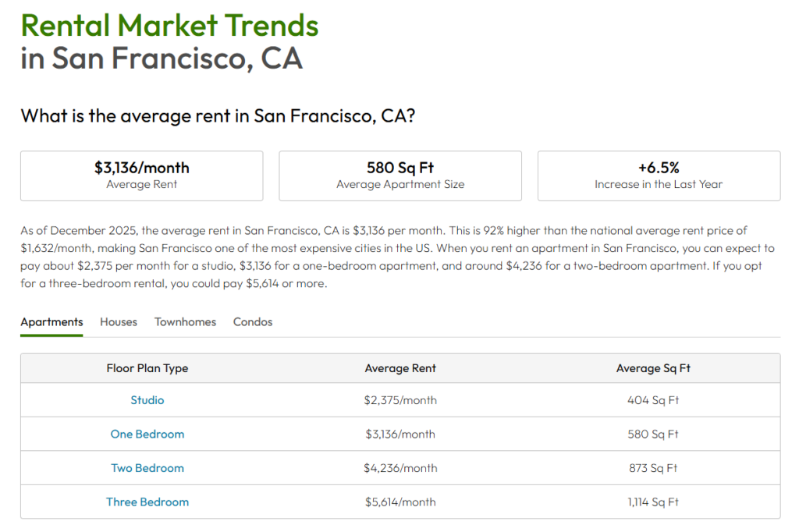Screen dimensions: 799x532
Task: Click the +6.5% yearly increase card
Action: 659,176
